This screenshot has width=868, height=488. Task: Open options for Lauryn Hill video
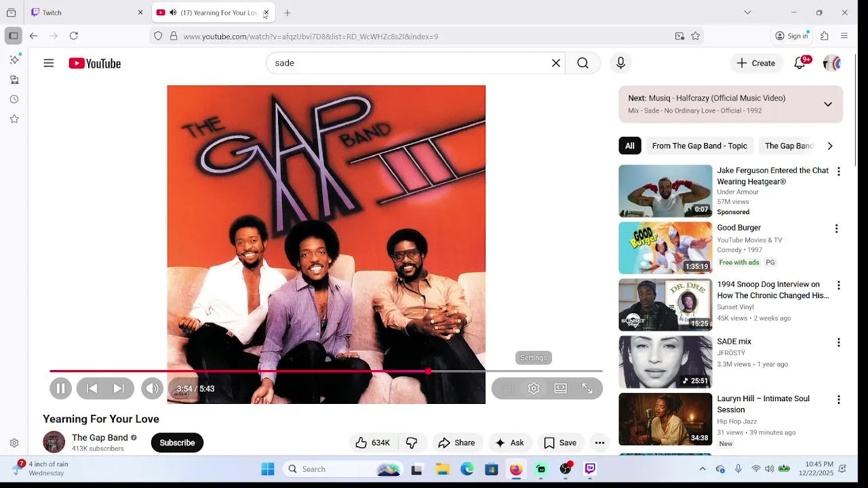[x=838, y=399]
